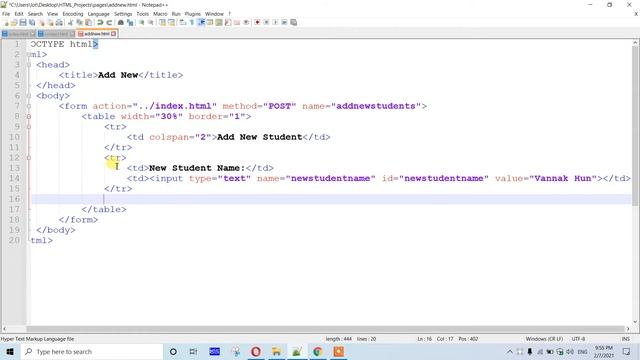Print the document using the Print icon

(x=59, y=22)
